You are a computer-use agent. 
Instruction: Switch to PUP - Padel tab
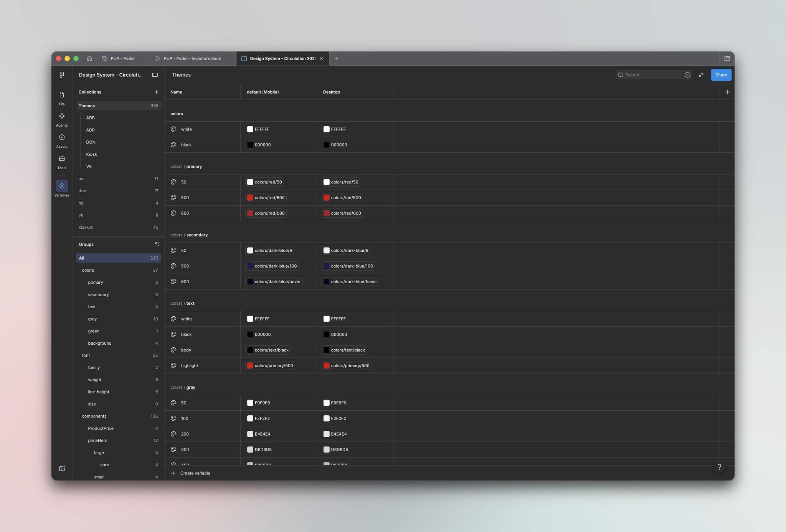coord(123,58)
